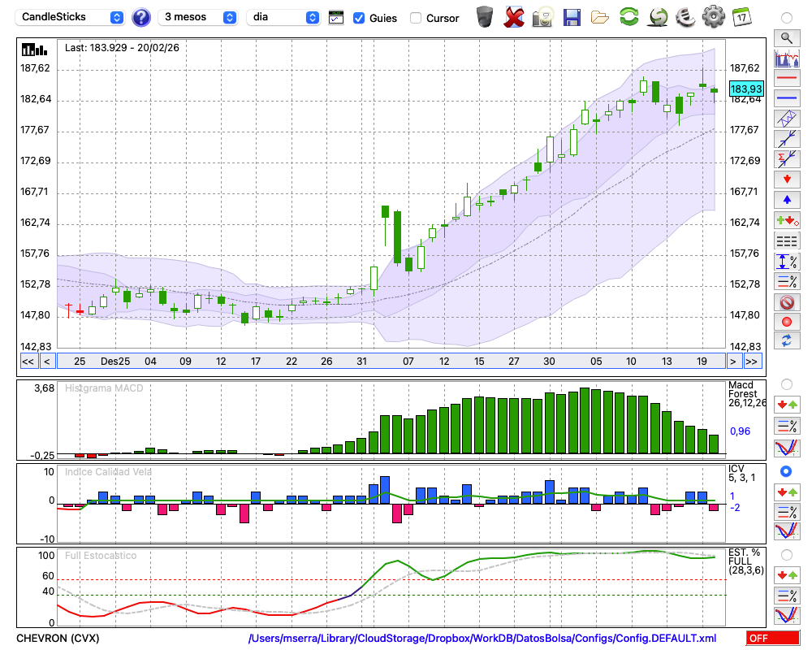
Task: Select the red horizontal line drawing tool
Action: (786, 78)
